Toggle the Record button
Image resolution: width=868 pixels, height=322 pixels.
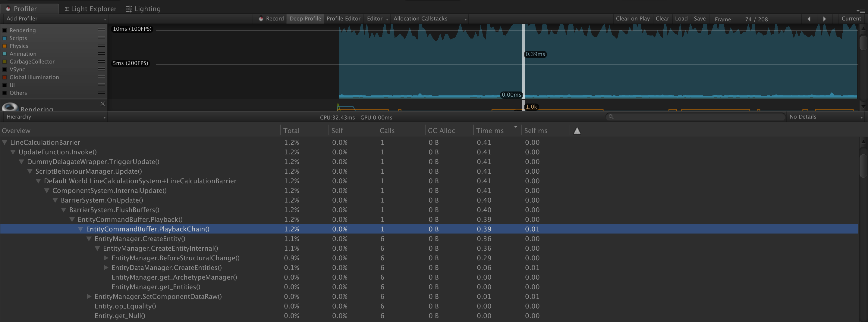pyautogui.click(x=271, y=18)
